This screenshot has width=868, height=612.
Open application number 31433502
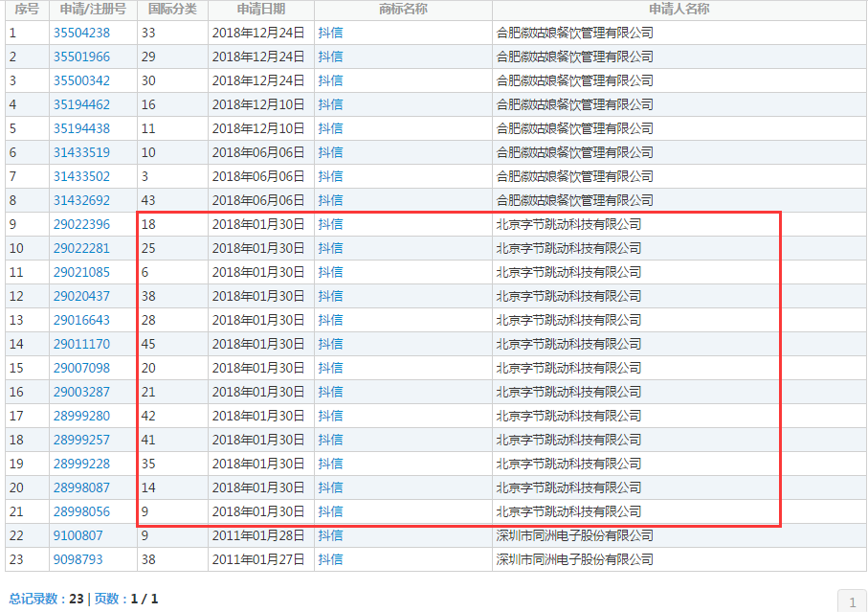[81, 176]
